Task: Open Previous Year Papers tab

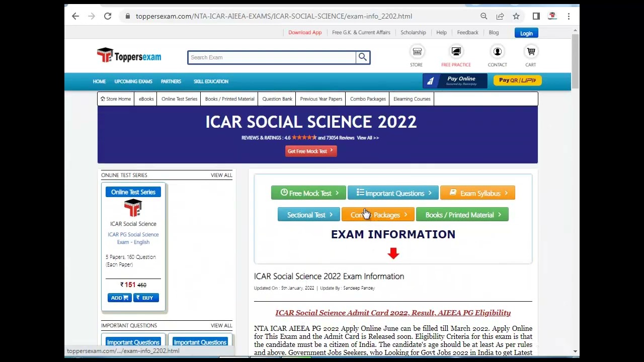Action: click(321, 99)
